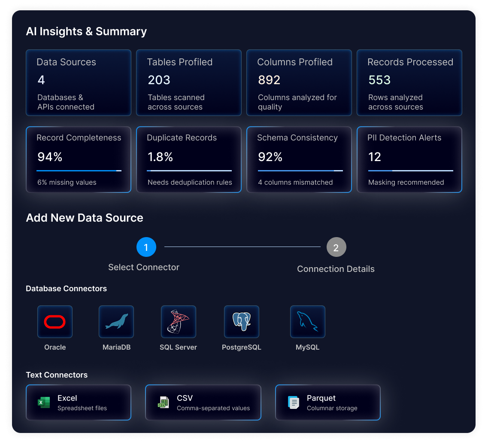Click the Columnar storage description text
488x448 pixels.
click(332, 408)
